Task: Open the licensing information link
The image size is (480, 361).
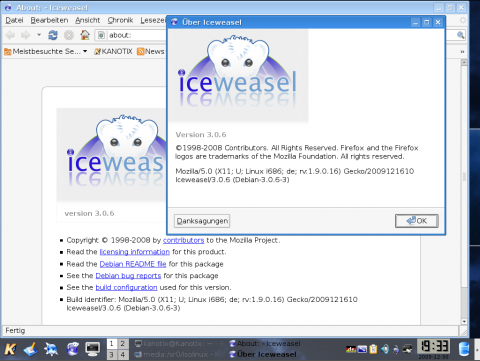Action: [x=135, y=252]
